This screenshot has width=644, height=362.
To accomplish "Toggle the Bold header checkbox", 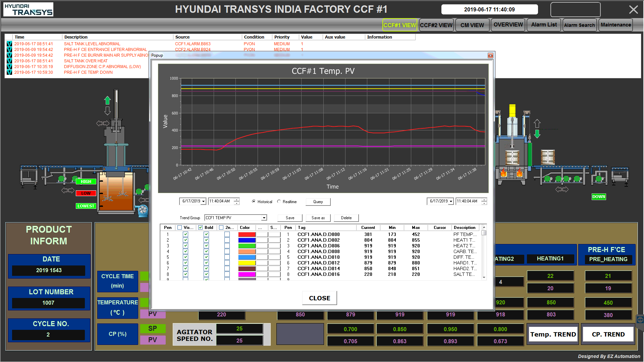I will (x=201, y=227).
